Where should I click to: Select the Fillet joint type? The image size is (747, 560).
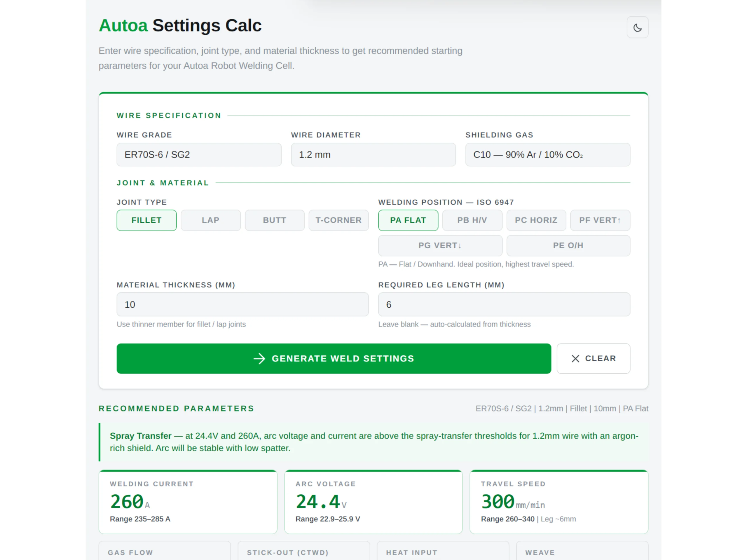click(146, 220)
